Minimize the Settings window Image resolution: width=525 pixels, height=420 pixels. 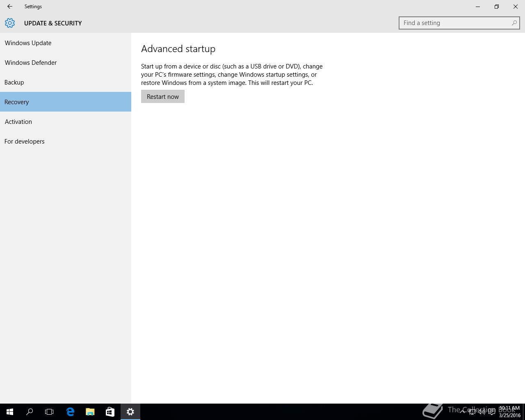point(478,7)
